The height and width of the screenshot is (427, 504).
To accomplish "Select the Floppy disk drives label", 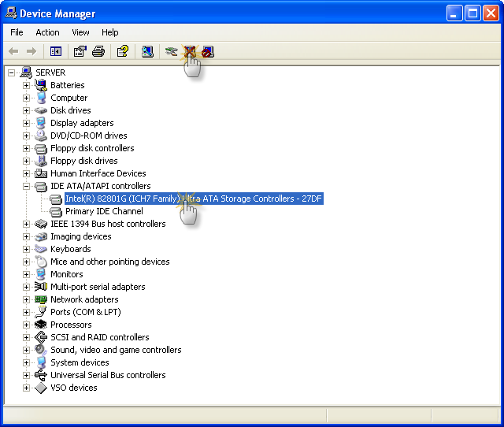I will pyautogui.click(x=84, y=161).
